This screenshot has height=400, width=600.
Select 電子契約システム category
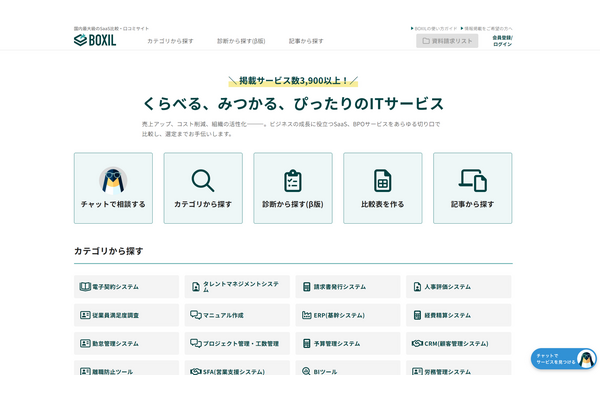click(x=127, y=287)
